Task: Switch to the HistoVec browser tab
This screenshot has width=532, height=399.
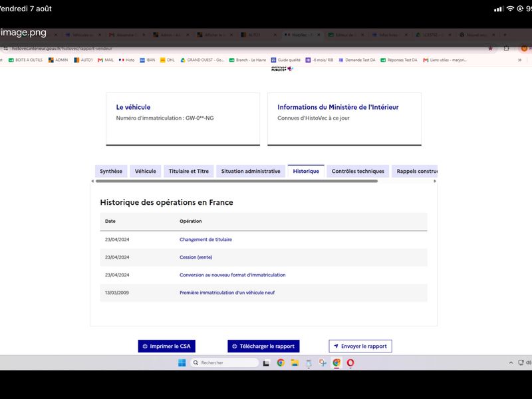Action: tap(302, 35)
